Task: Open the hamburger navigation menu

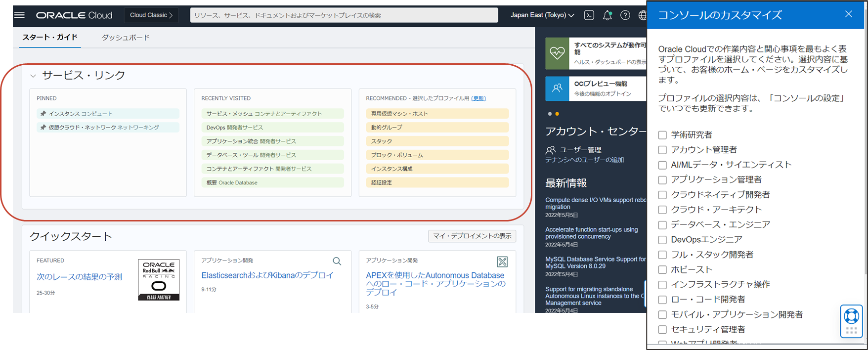Action: point(19,15)
